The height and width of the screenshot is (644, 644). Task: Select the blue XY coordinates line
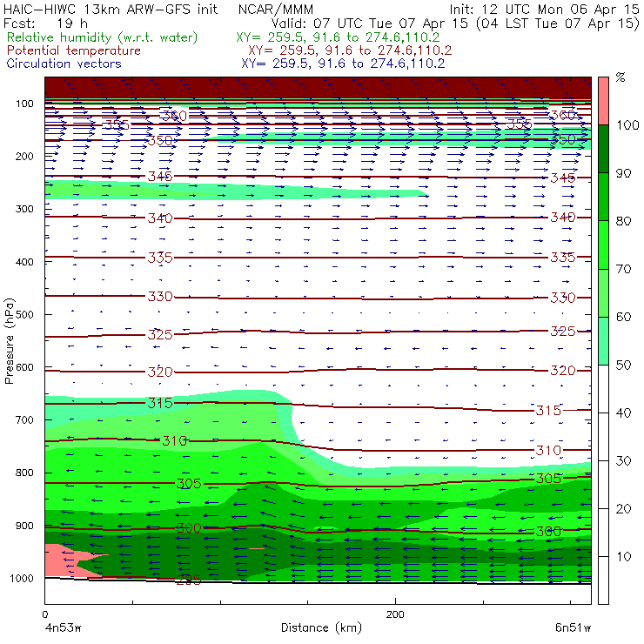tap(343, 64)
